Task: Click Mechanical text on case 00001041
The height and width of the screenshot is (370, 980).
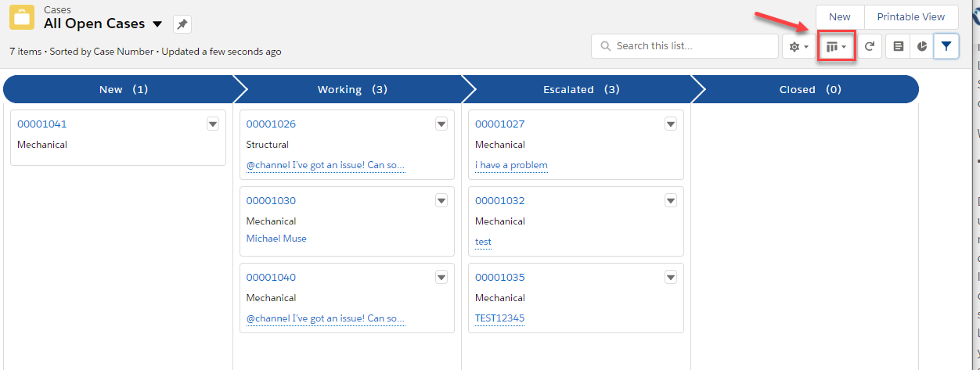Action: (42, 144)
